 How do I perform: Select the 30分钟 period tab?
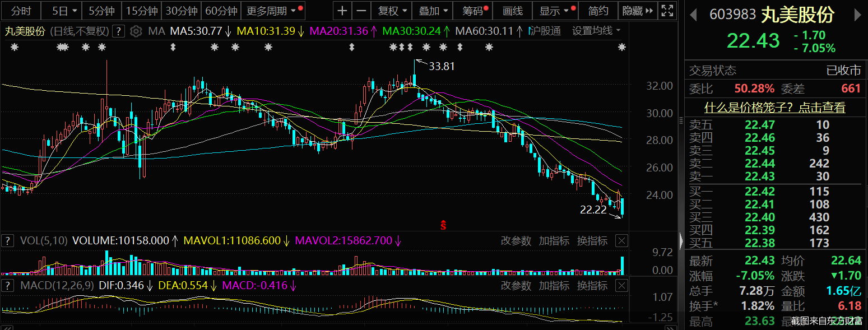pyautogui.click(x=182, y=11)
